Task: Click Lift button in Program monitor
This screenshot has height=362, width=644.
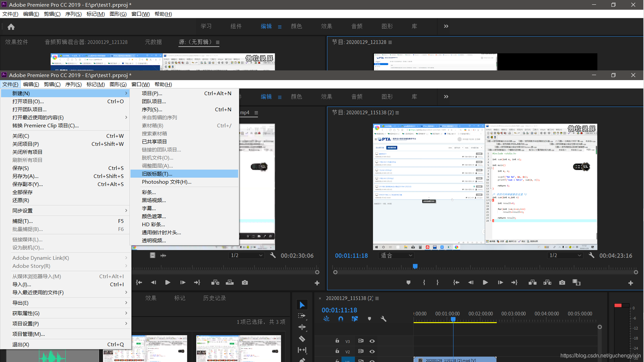Action: 532,283
